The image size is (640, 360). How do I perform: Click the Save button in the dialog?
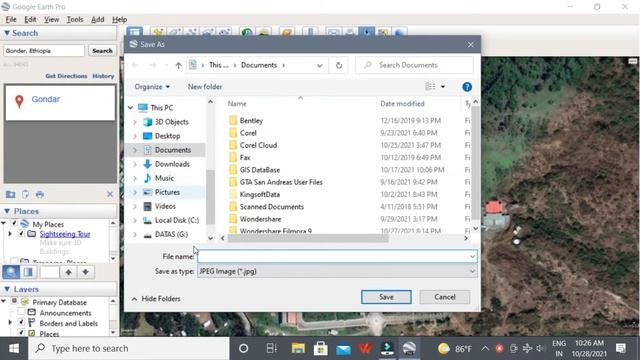386,297
